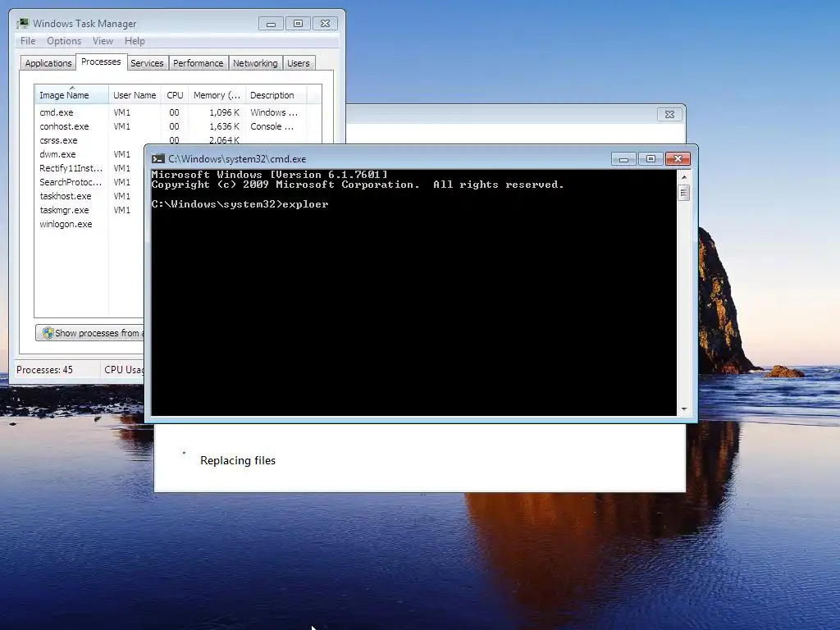Maximize the Windows Task Manager window
The image size is (840, 630).
tap(298, 24)
